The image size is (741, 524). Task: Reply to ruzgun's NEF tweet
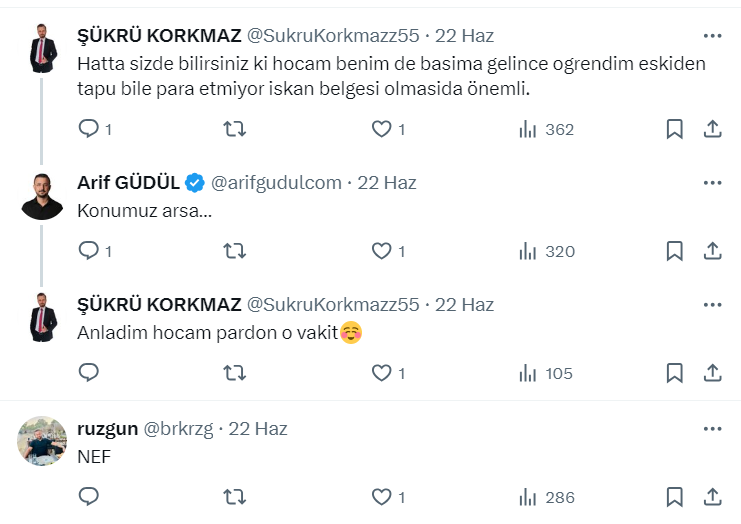pos(89,496)
